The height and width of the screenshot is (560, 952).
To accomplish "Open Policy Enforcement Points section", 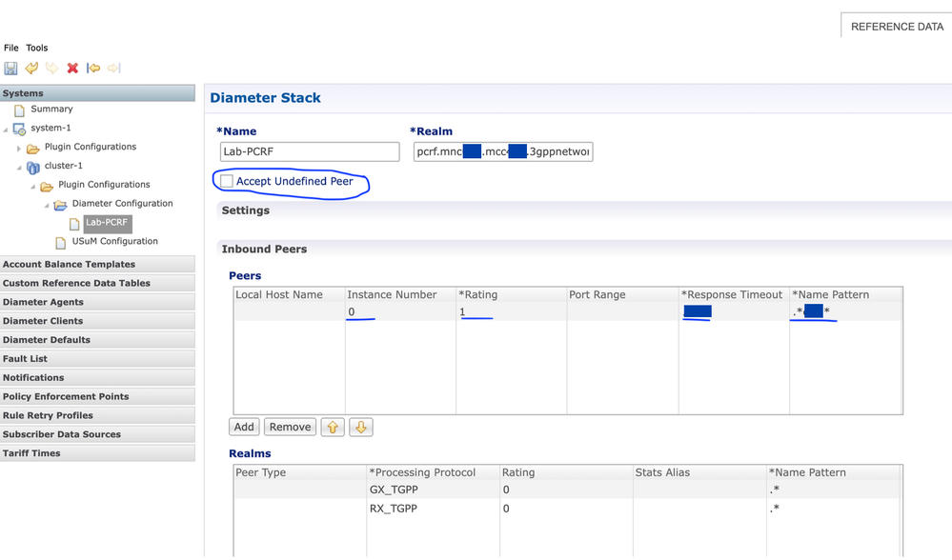I will coord(98,396).
